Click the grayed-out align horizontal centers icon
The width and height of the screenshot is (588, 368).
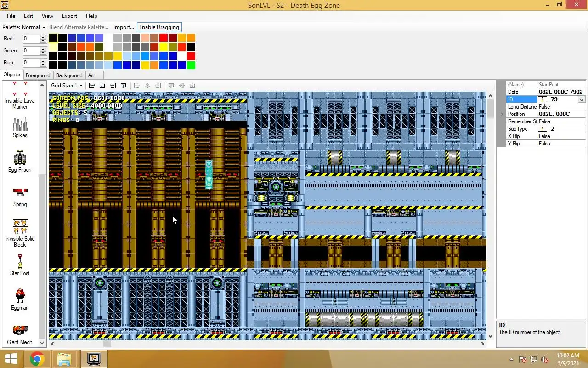click(147, 86)
